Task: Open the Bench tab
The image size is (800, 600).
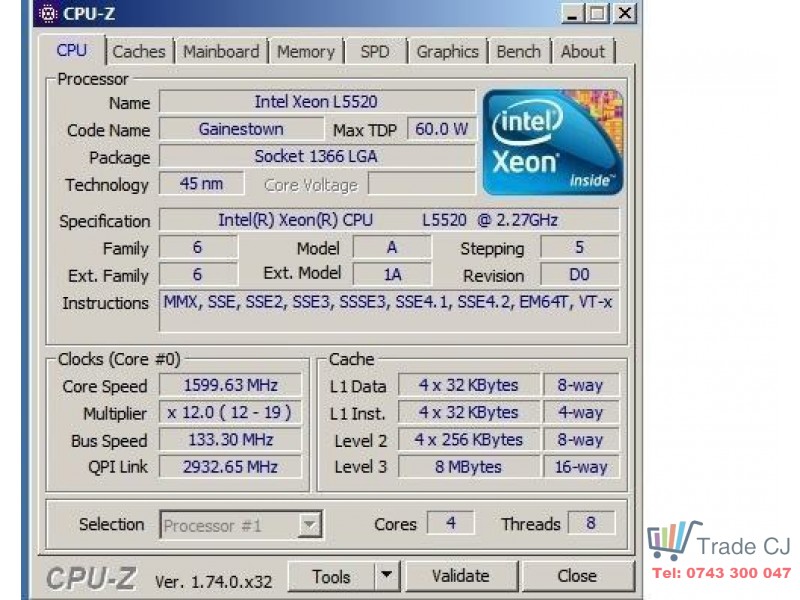Action: (518, 52)
